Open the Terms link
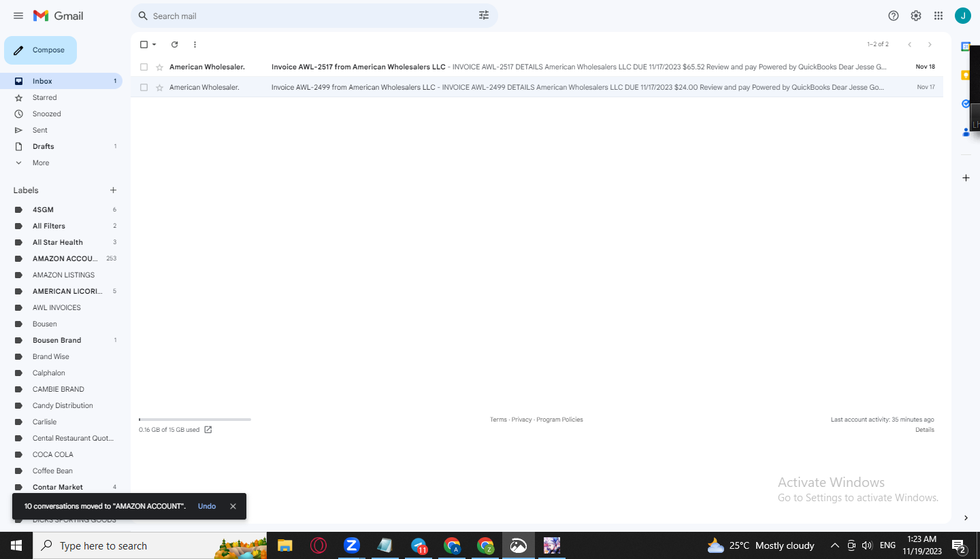Screen dimensions: 980x559 pyautogui.click(x=498, y=420)
